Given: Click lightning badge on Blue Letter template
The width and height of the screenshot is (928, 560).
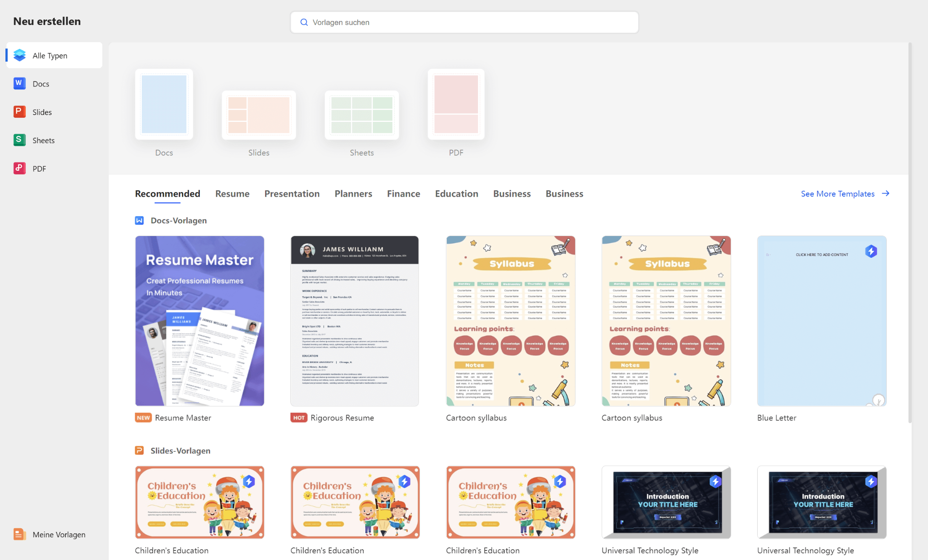Looking at the screenshot, I should (x=871, y=251).
